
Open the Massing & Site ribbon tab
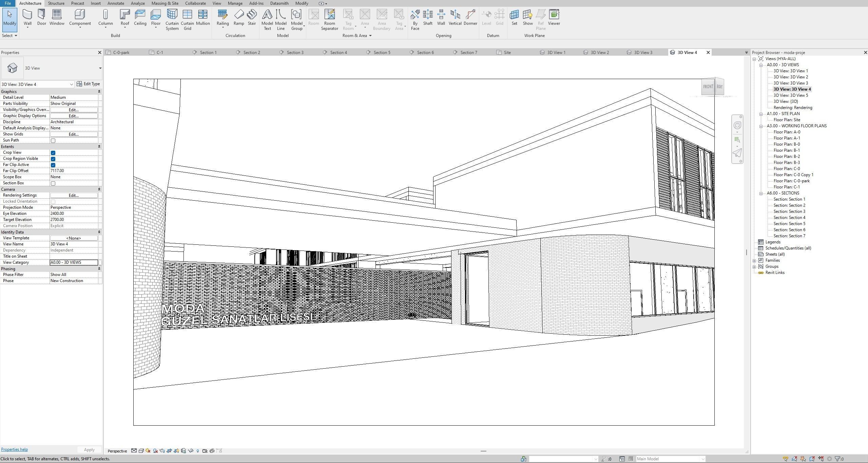coord(165,3)
